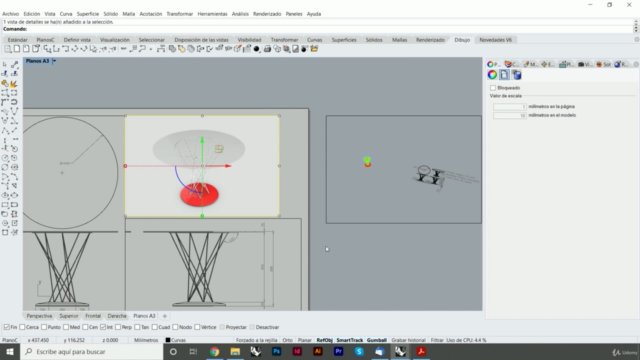
Task: Open the Curvas layer selector in status bar
Action: [178, 340]
